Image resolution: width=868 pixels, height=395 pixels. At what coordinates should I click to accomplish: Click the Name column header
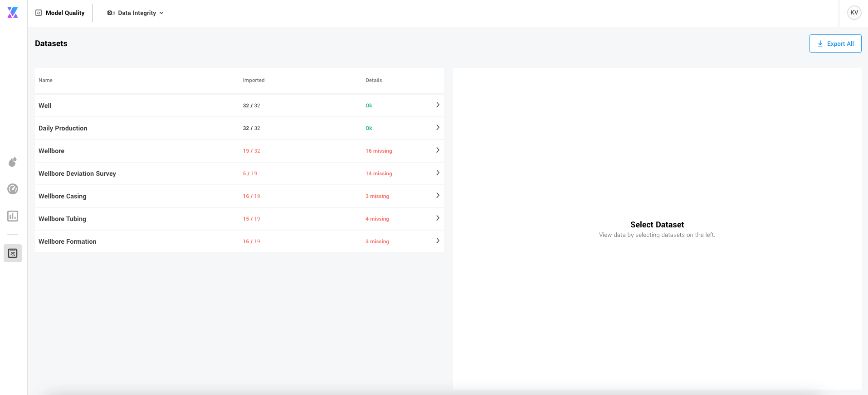pos(45,80)
